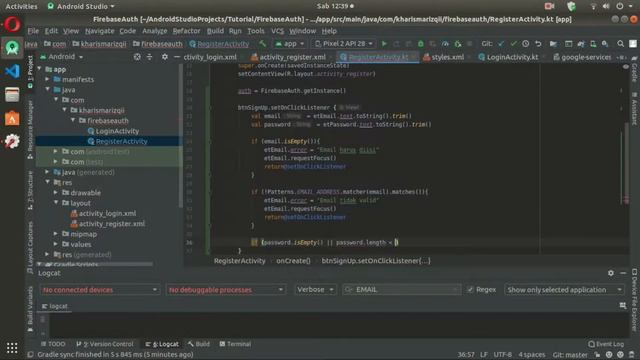Run the app with green play button

click(384, 44)
